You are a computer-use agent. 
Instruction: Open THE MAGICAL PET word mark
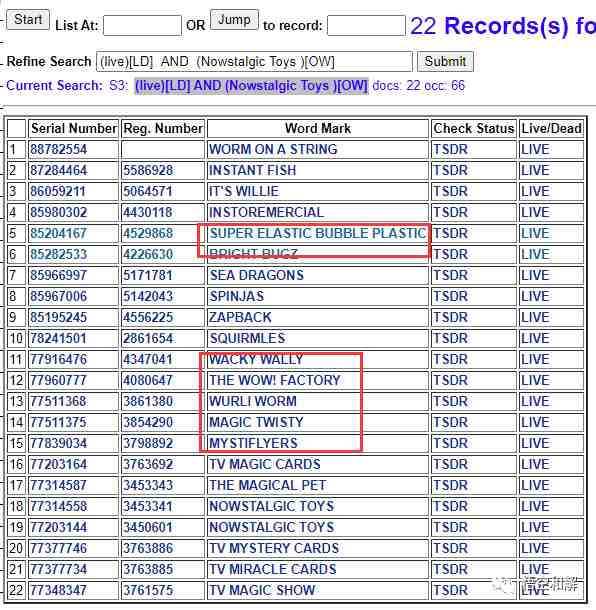[x=268, y=486]
